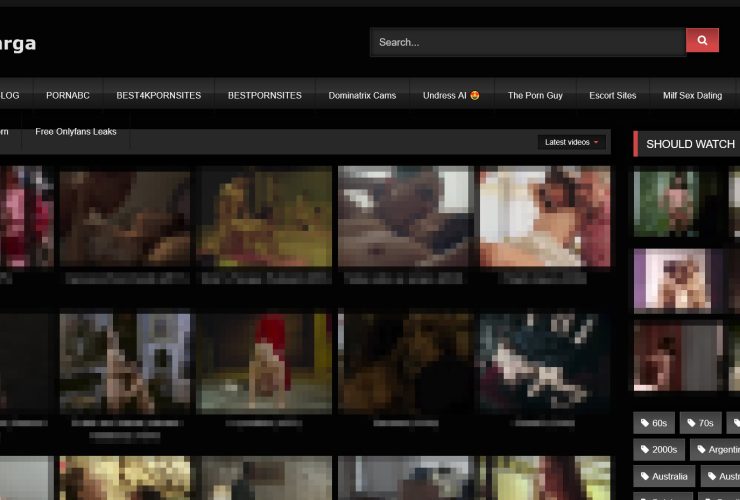This screenshot has width=740, height=500.
Task: Focus the Search... input field
Action: (x=527, y=42)
